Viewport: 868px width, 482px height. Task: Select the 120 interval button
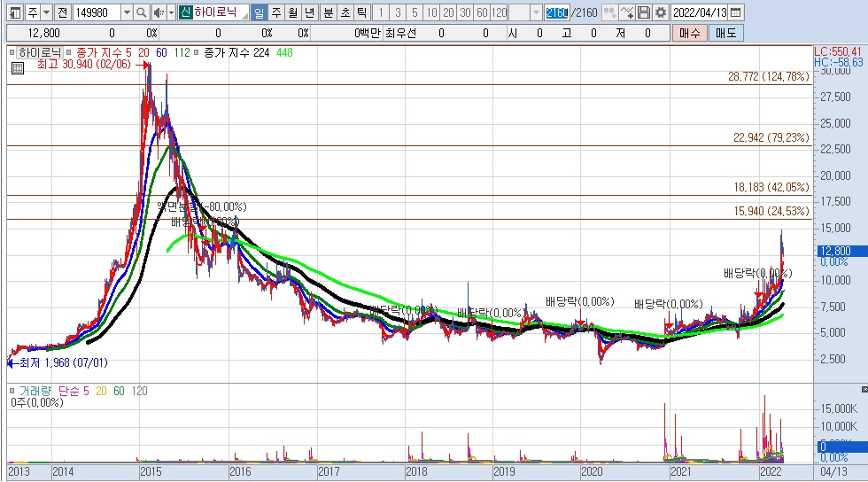[x=499, y=12]
